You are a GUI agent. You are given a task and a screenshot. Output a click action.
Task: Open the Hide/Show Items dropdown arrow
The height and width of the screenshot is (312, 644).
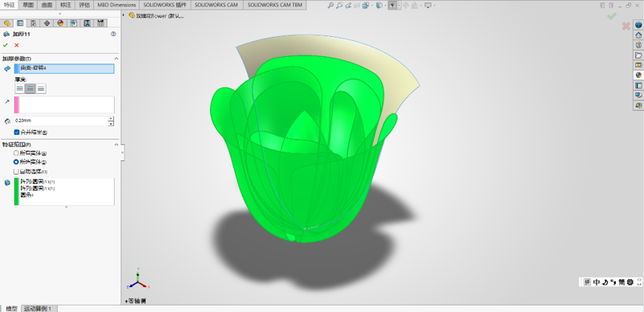pyautogui.click(x=399, y=6)
